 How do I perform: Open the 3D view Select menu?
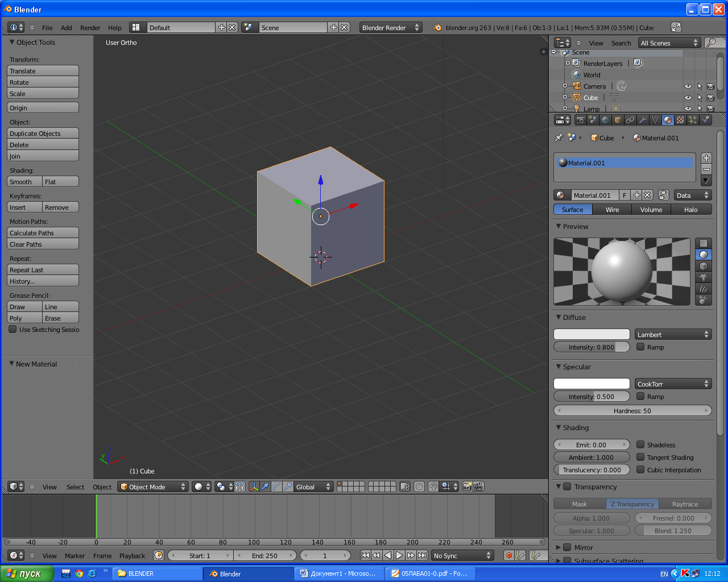tap(75, 487)
